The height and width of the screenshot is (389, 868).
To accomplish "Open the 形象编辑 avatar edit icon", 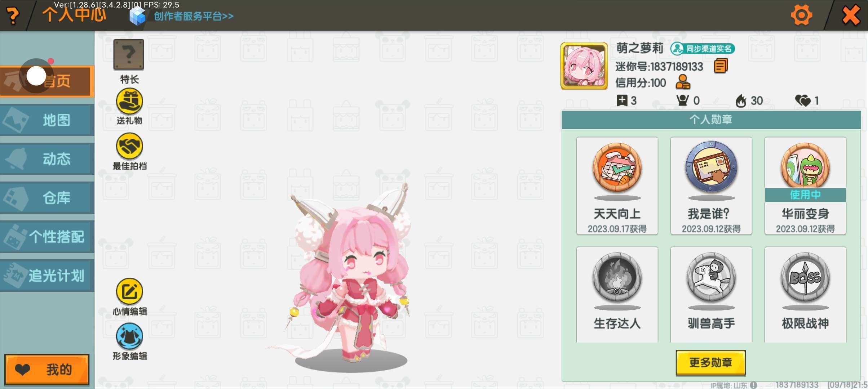I will click(x=129, y=336).
